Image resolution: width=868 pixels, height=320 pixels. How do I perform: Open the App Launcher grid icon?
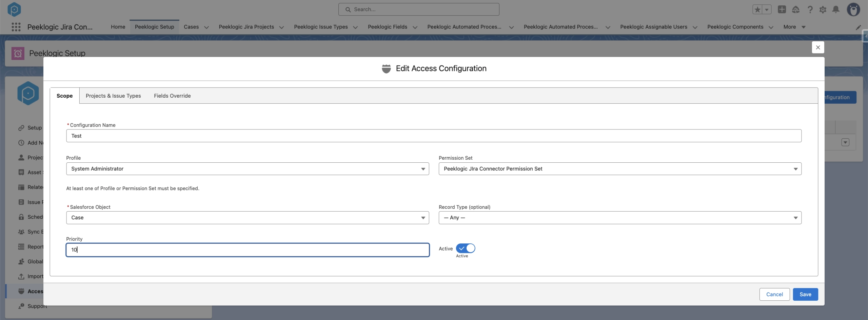[x=16, y=27]
